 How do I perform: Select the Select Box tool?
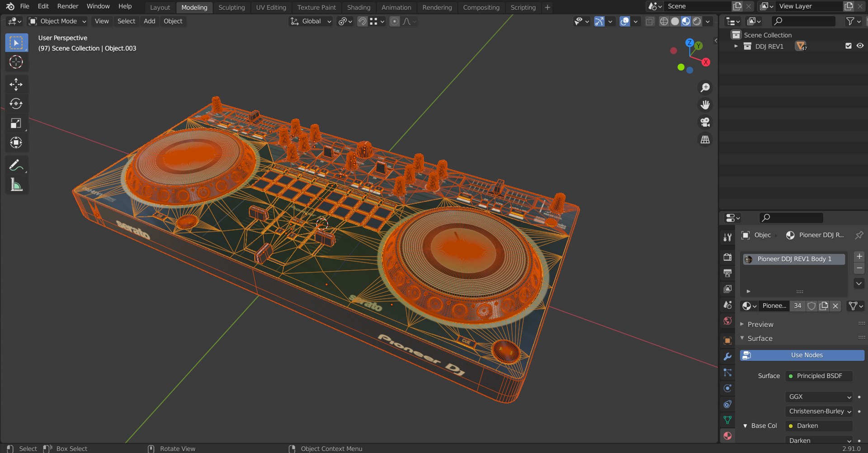click(x=16, y=43)
